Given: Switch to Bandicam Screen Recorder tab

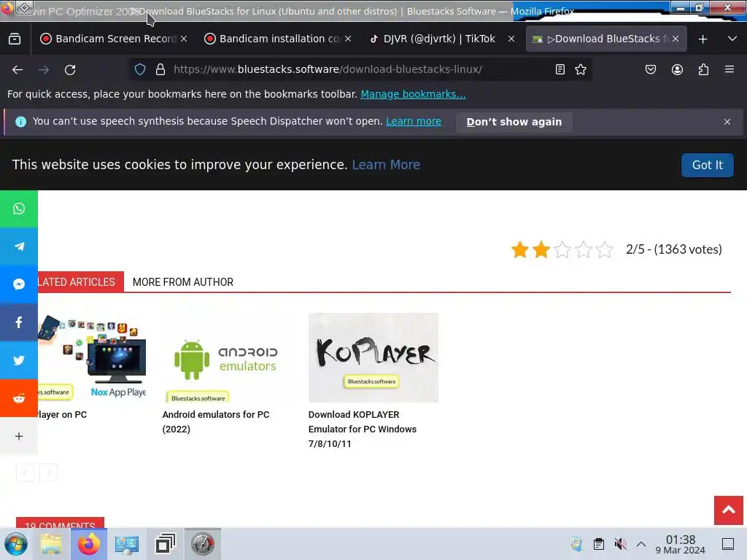Looking at the screenshot, I should [113, 39].
